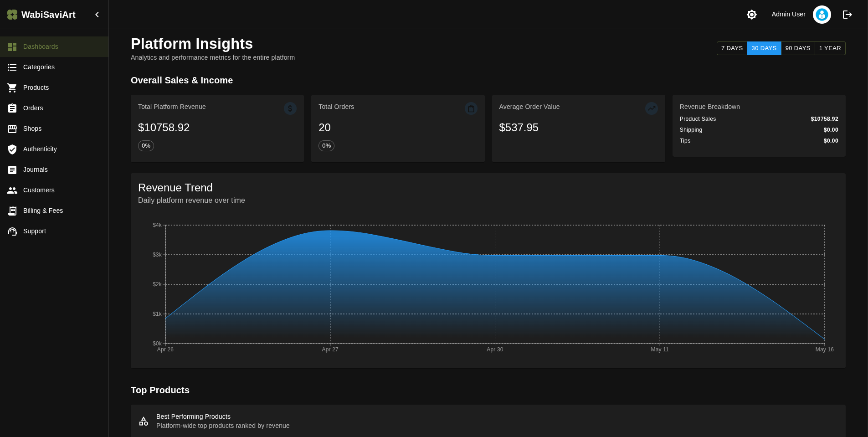This screenshot has width=868, height=437.
Task: Click the Shipping breakdown row label
Action: 691,130
